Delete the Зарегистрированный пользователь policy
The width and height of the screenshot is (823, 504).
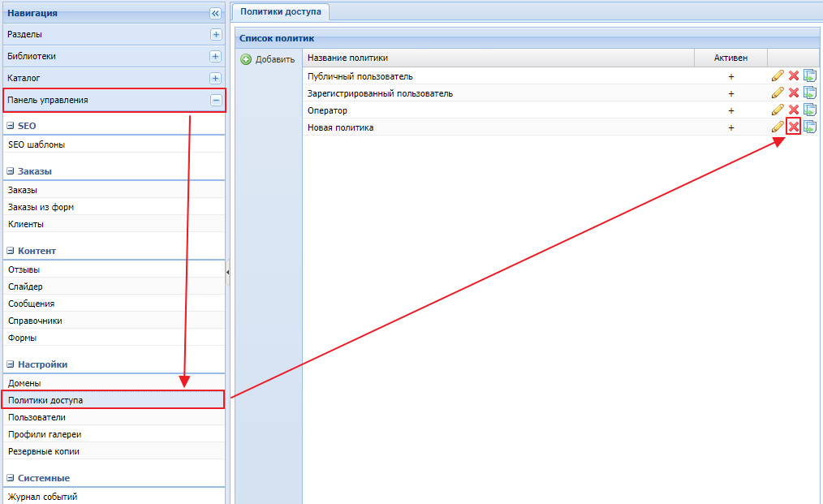[794, 93]
